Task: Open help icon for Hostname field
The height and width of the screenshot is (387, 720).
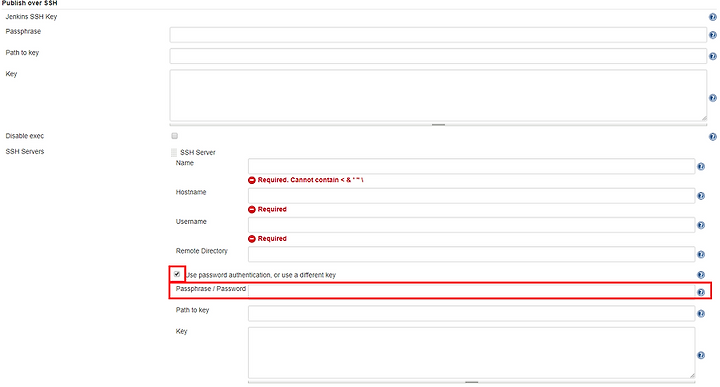Action: (x=701, y=196)
